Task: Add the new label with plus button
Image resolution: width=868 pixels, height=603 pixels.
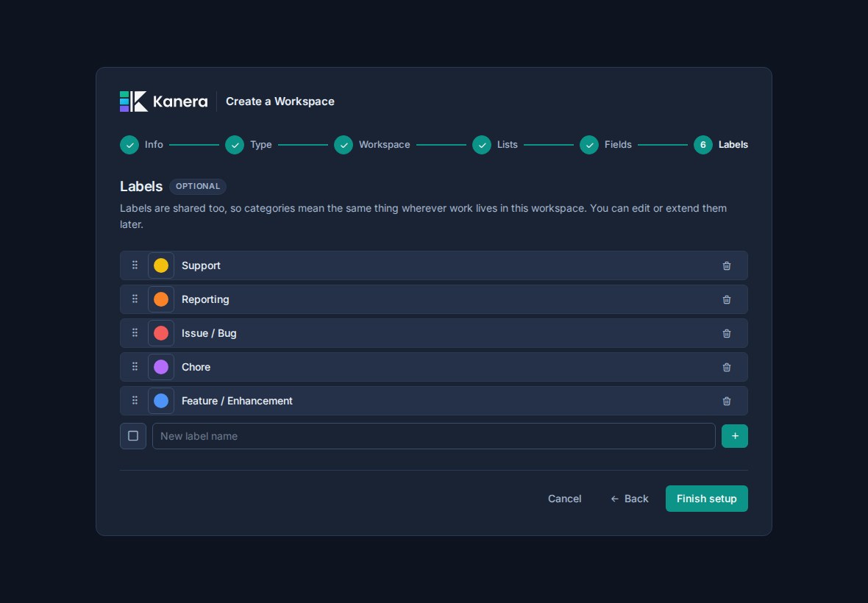Action: [735, 436]
